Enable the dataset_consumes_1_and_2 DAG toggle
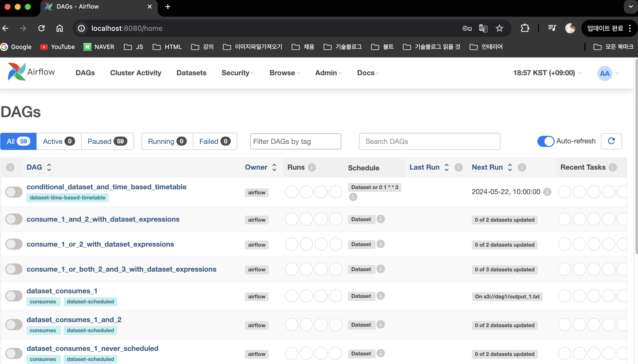 14,325
